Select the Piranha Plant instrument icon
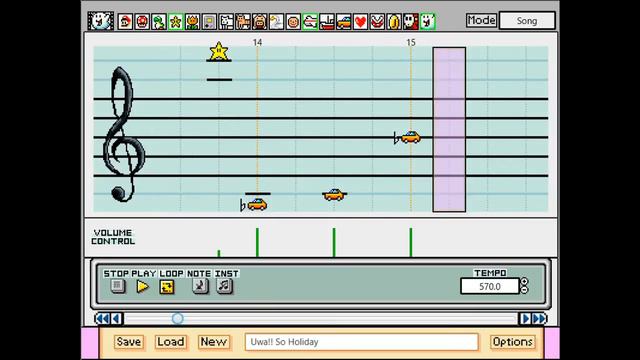Viewport: 640px width, 360px height. click(x=377, y=22)
